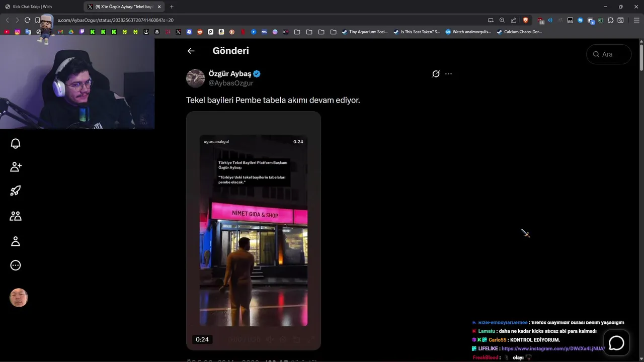Open a new browser tab

tap(172, 7)
